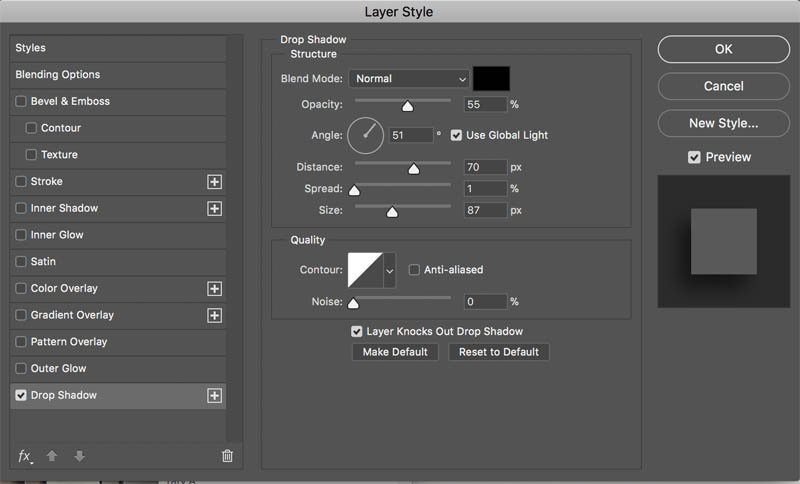Click the Noise slider handle
This screenshot has width=800, height=484.
(353, 303)
